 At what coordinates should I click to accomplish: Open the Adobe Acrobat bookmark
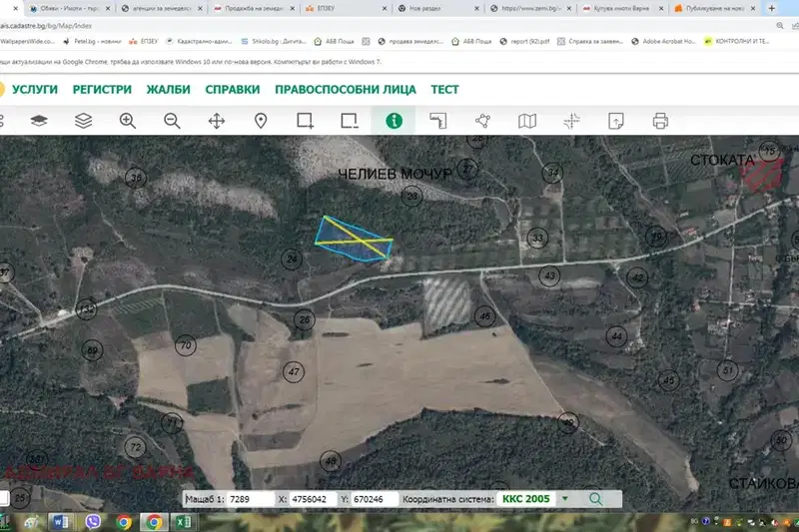(x=663, y=41)
